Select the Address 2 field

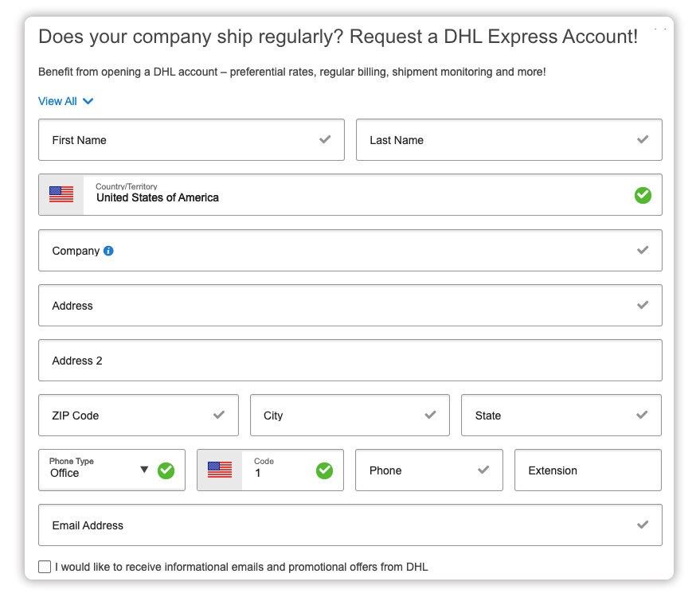pos(350,360)
